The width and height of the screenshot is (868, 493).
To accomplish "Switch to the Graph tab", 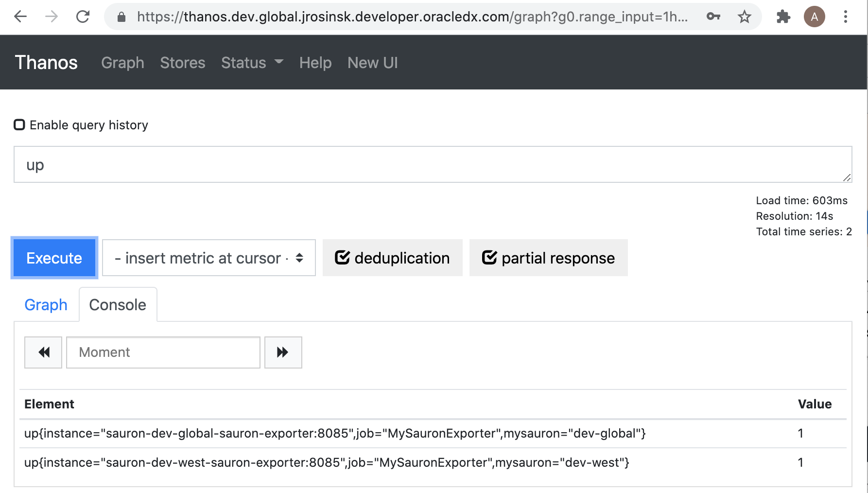I will click(46, 305).
